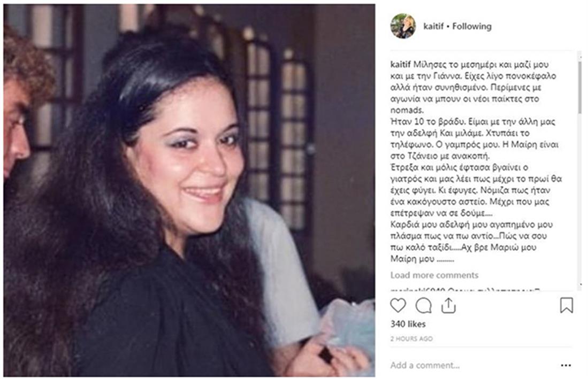Open the 2 HOURS AGO timestamp link
Viewport: 588px width, 379px height.
coord(411,338)
